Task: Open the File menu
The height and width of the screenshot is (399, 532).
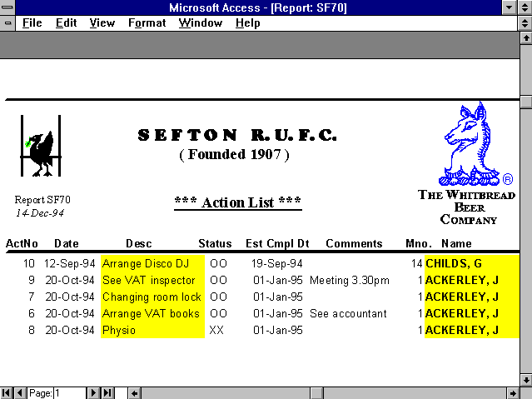Action: 32,22
